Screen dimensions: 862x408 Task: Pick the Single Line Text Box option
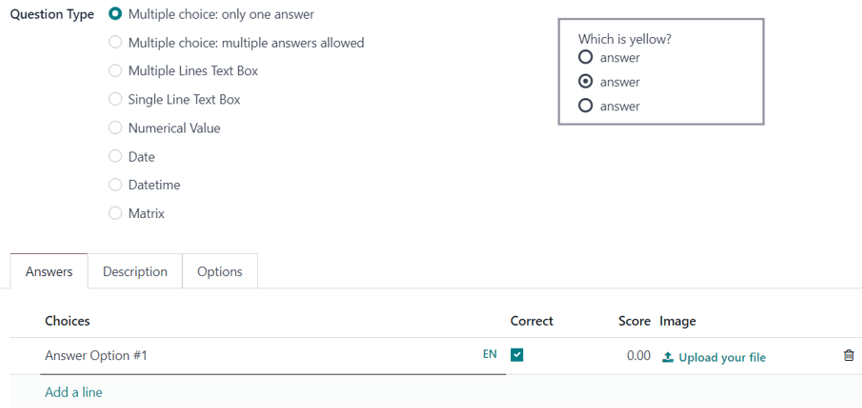(x=116, y=100)
